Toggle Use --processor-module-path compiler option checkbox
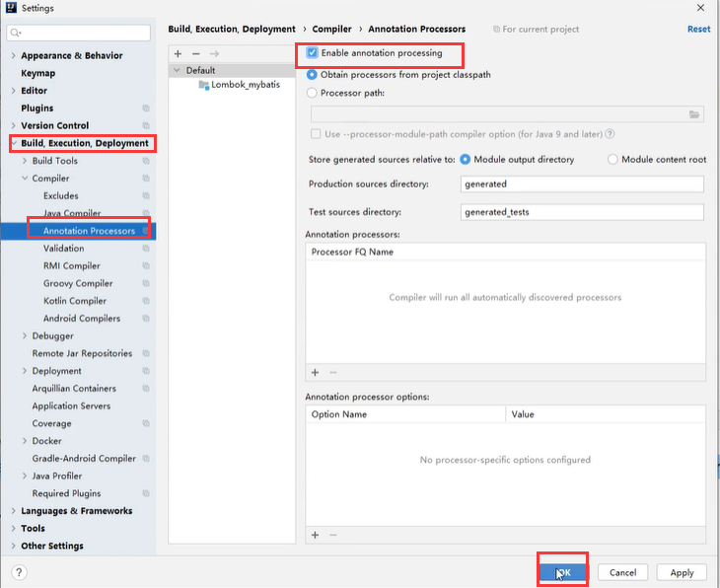 [x=316, y=134]
